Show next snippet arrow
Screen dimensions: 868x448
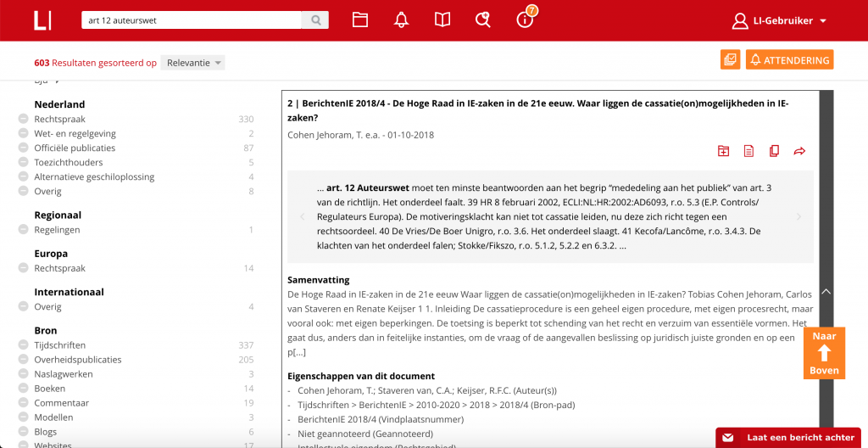point(798,217)
